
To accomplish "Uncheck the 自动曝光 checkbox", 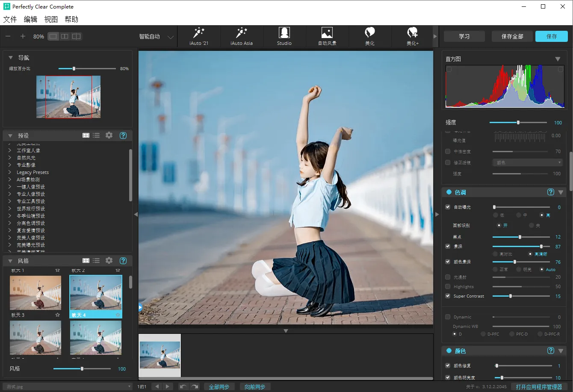I will click(448, 207).
